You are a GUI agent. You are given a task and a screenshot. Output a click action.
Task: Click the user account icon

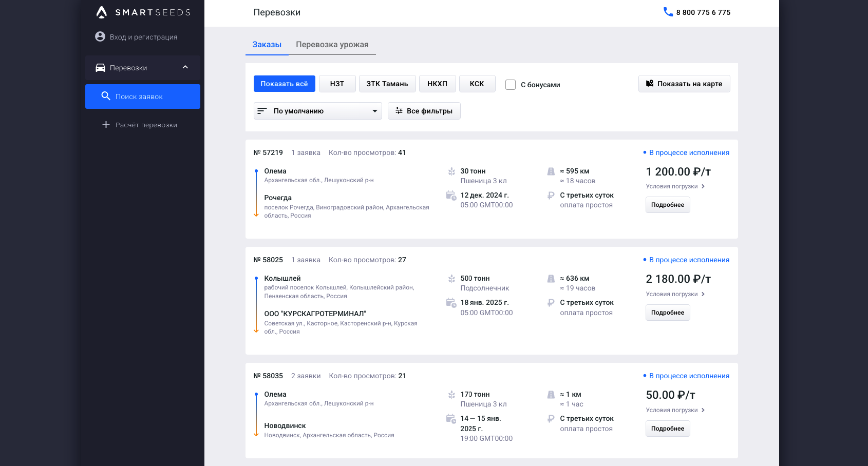(x=100, y=37)
